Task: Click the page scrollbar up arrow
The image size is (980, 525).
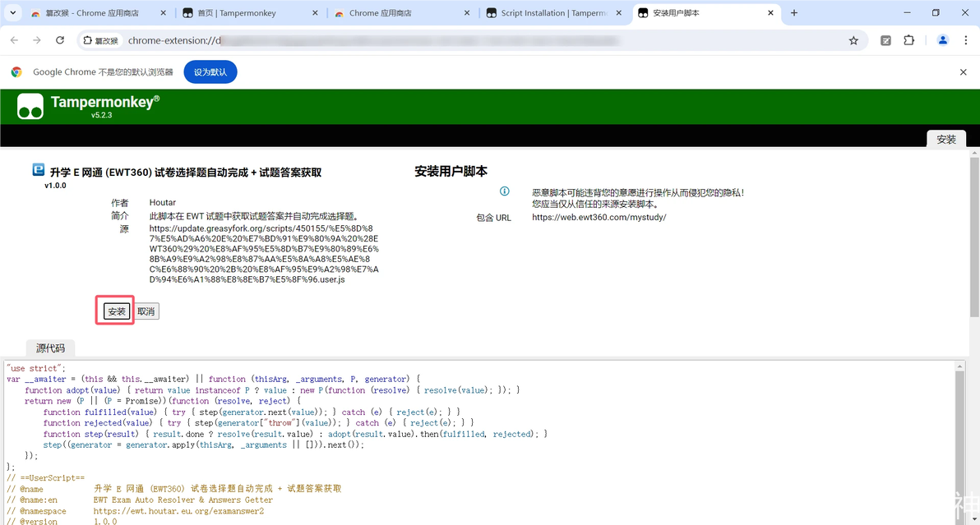Action: [974, 152]
